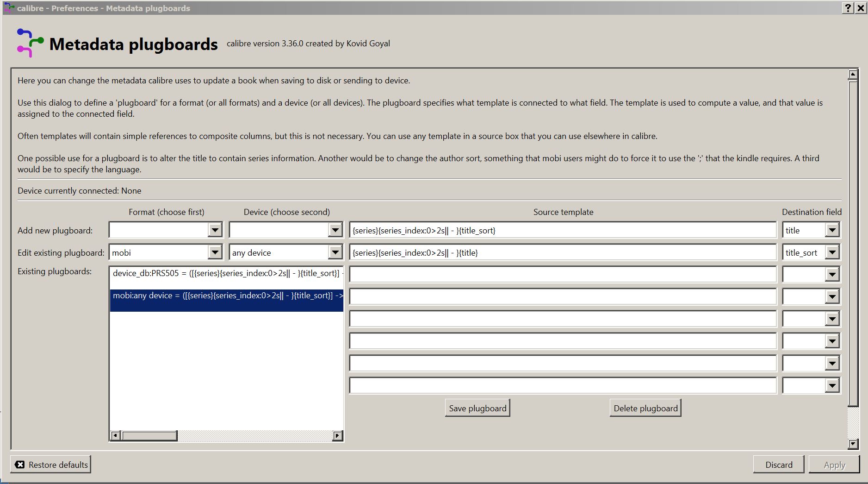Open the 'title' destination field dropdown
Viewport: 868px width, 484px height.
(832, 230)
